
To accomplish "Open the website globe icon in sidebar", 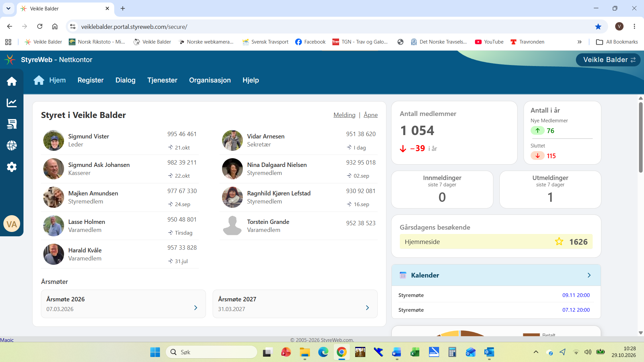I will (x=12, y=145).
